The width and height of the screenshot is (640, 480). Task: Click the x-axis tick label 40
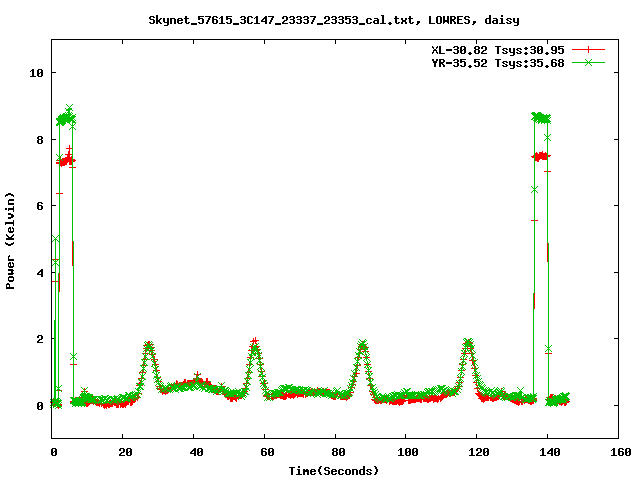[x=196, y=452]
